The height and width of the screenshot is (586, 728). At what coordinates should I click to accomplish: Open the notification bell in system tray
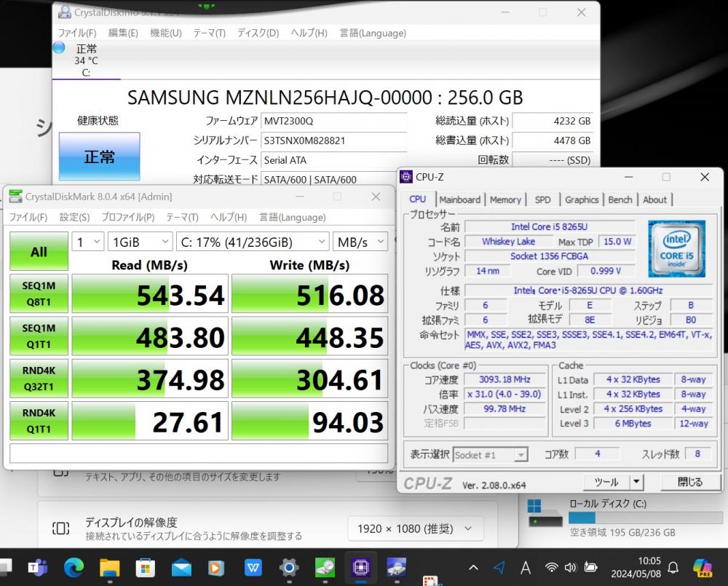coord(673,567)
